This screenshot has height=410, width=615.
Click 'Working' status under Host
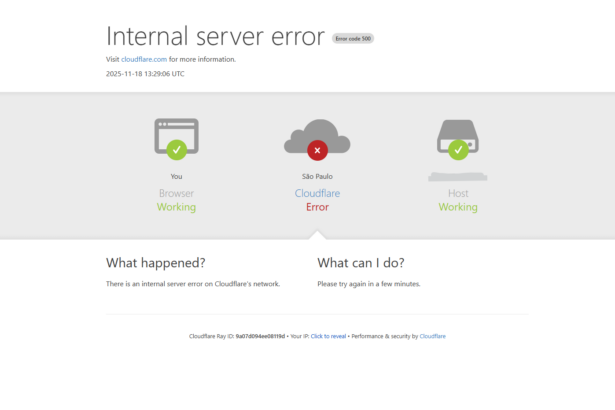[458, 207]
